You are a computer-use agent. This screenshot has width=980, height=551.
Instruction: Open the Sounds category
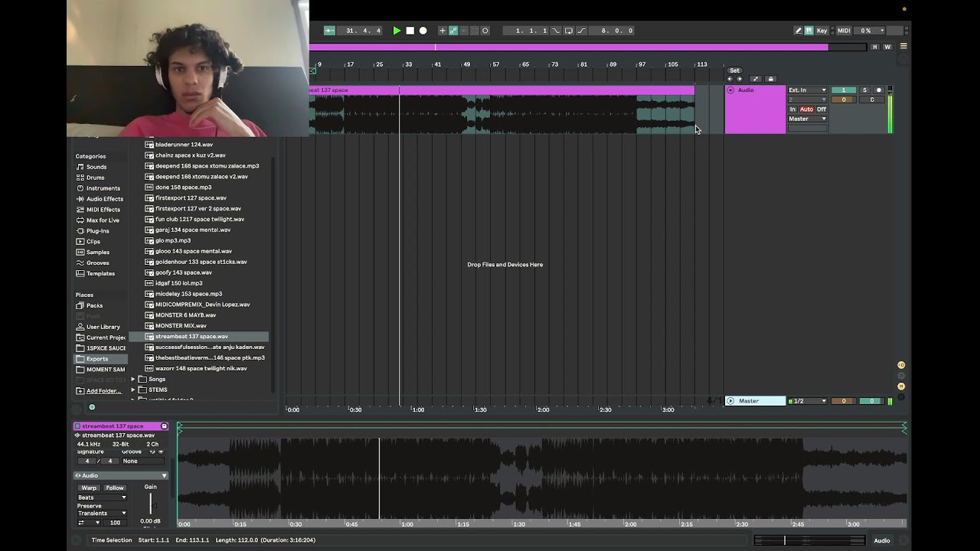click(96, 167)
